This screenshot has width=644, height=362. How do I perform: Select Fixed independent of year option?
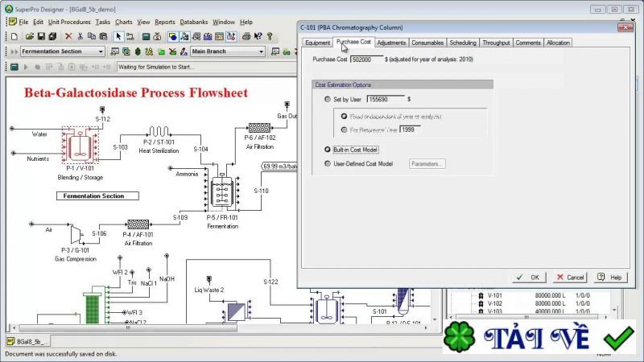[x=345, y=116]
